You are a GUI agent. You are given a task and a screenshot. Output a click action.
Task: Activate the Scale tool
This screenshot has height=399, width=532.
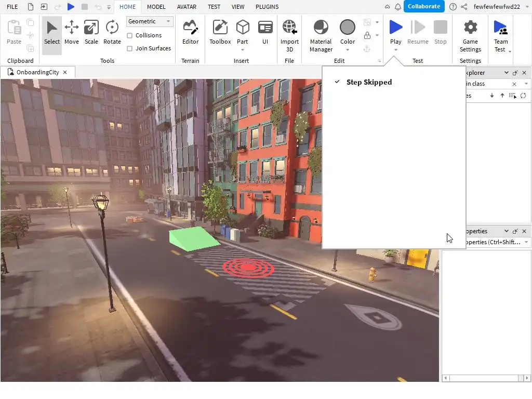91,33
